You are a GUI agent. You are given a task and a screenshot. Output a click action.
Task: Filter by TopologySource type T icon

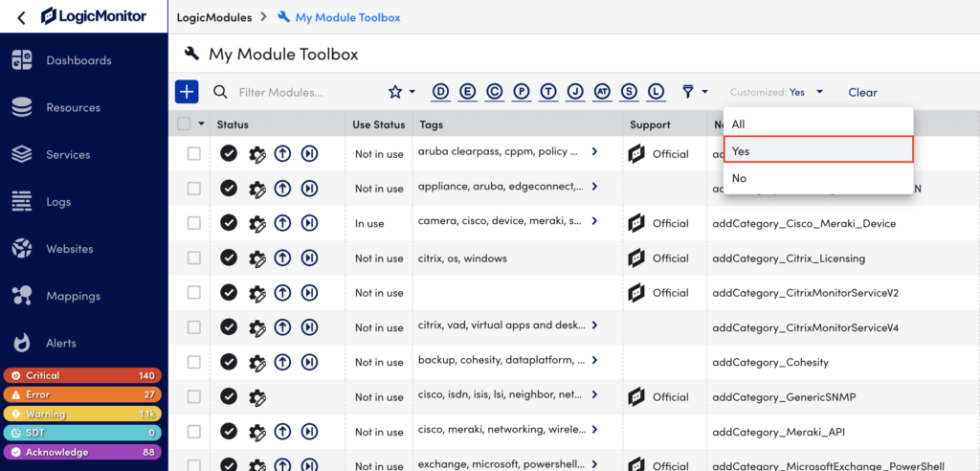click(x=548, y=92)
